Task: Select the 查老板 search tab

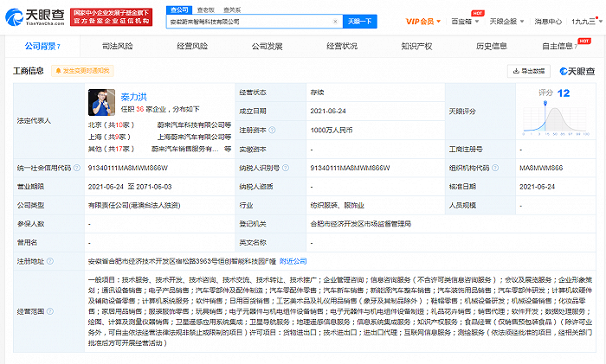Action: pyautogui.click(x=206, y=10)
